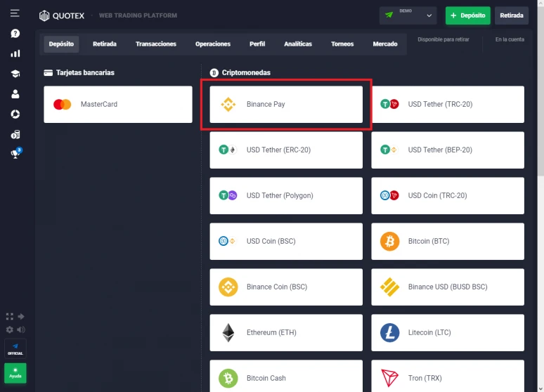Click the Ethereum diamond logo icon
544x392 pixels.
[228, 333]
